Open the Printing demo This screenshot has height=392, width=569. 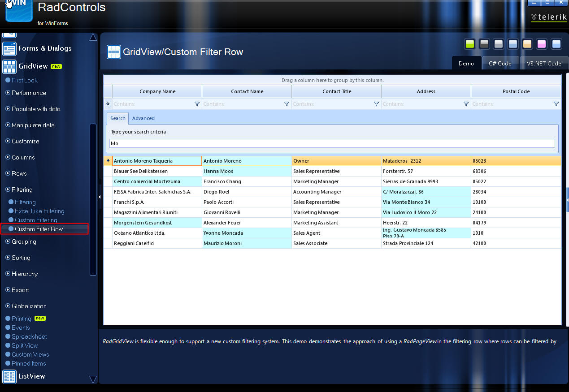pyautogui.click(x=22, y=319)
